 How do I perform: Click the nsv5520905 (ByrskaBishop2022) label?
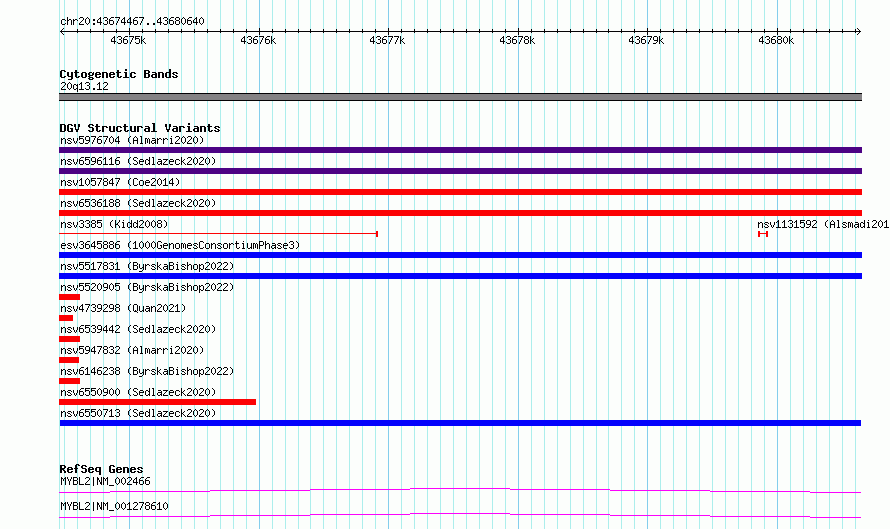(147, 287)
